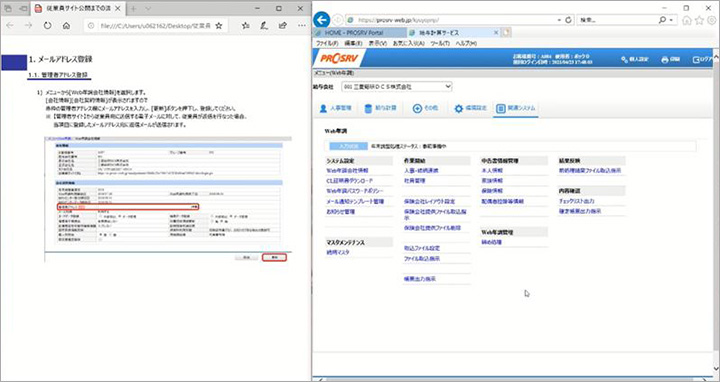Select the 給与計算 tab
The height and width of the screenshot is (382, 720).
pos(380,108)
